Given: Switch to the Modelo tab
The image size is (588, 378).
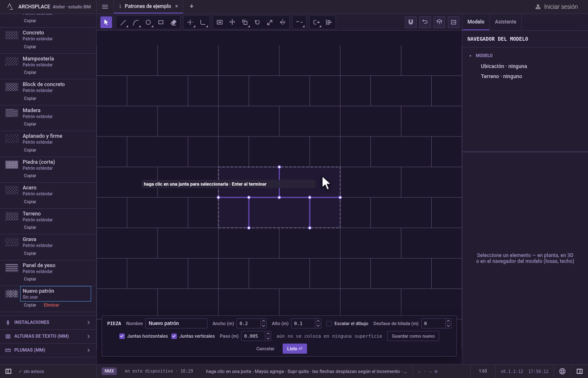Looking at the screenshot, I should pos(476,22).
